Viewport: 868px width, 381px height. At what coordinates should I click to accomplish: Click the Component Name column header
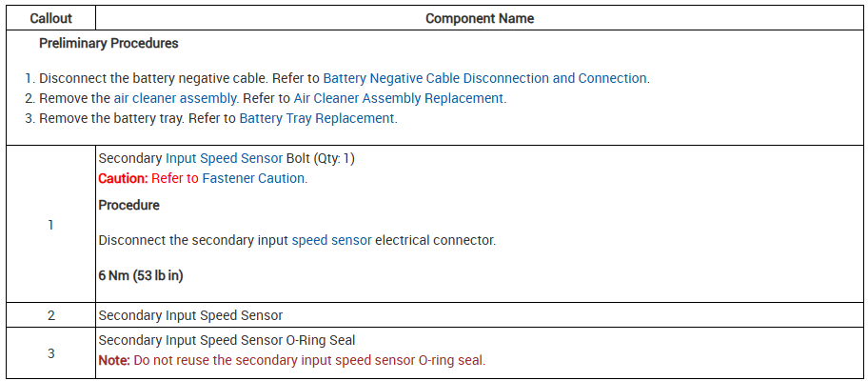(479, 18)
